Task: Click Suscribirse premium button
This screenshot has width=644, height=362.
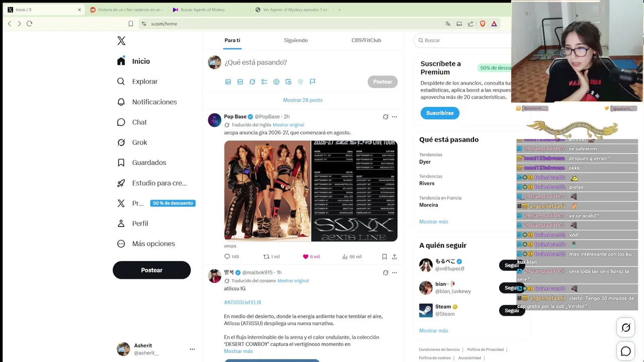Action: pos(440,113)
